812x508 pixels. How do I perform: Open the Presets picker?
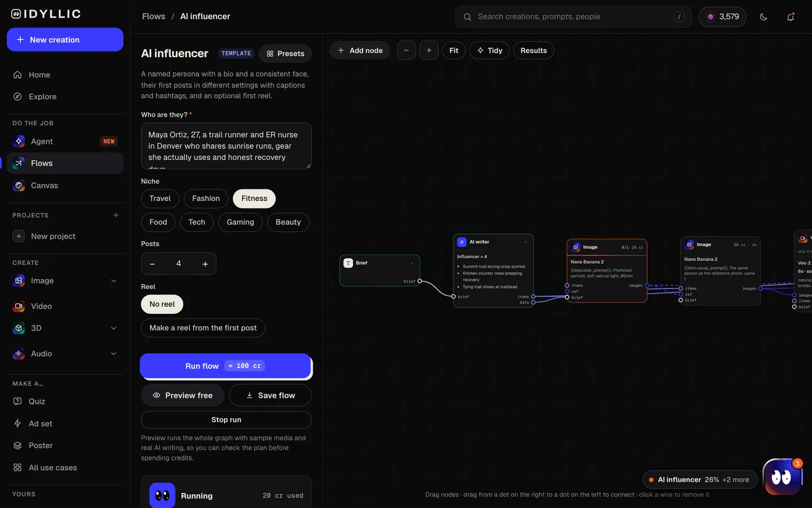click(x=285, y=54)
